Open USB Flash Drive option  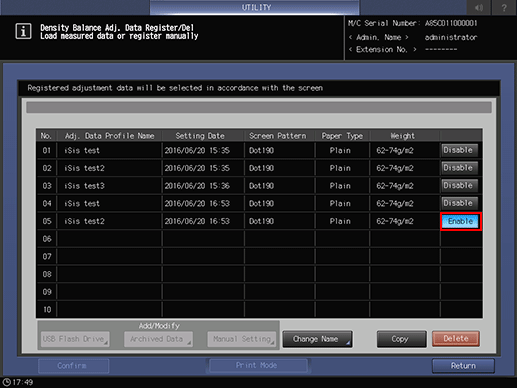75,339
